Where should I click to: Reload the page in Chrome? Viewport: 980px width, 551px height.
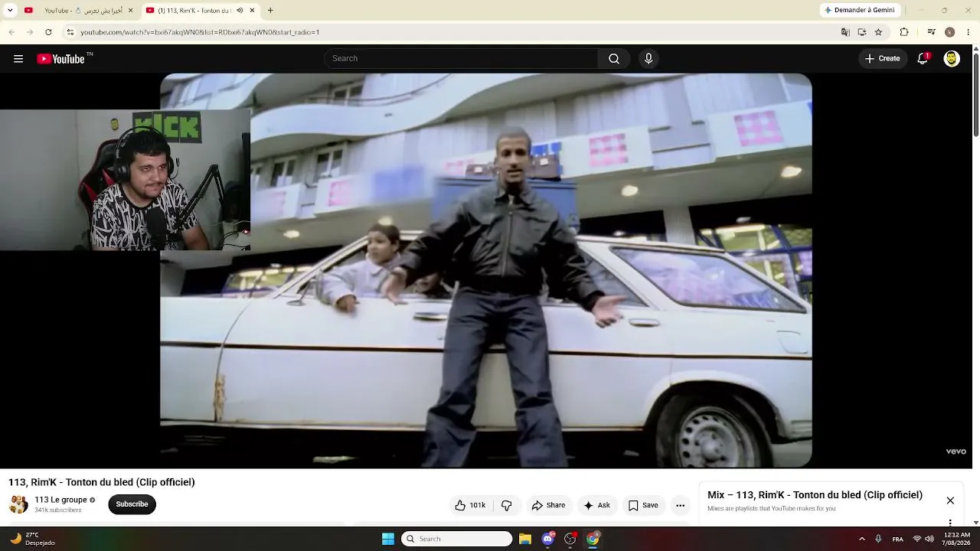click(x=48, y=32)
